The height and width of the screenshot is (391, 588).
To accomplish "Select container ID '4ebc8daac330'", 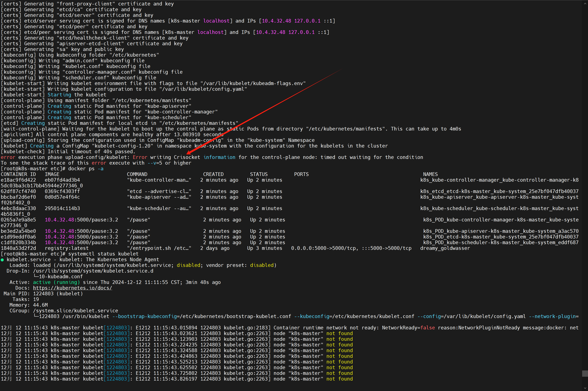I will click(18, 208).
